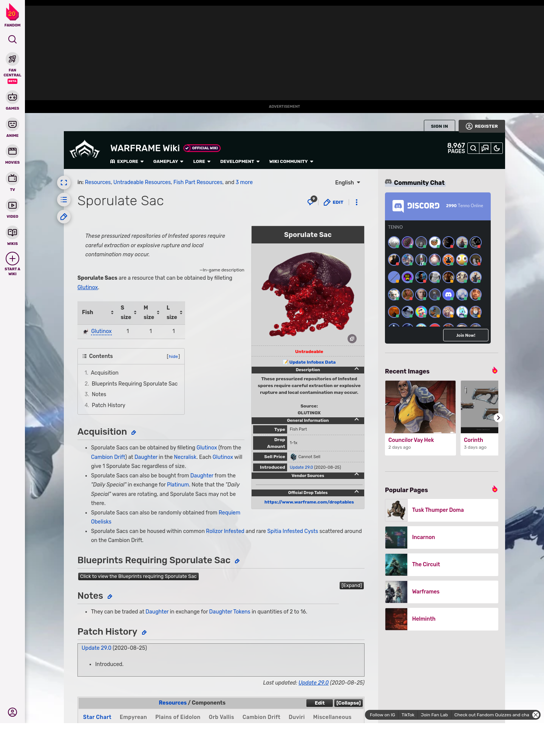Viewport: 544px width, 756px height.
Task: Collapse the Description infobox section
Action: [357, 369]
